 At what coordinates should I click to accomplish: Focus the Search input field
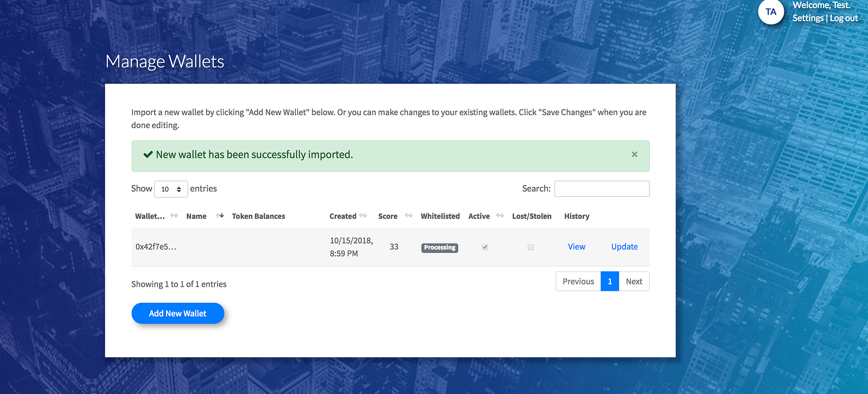[602, 188]
